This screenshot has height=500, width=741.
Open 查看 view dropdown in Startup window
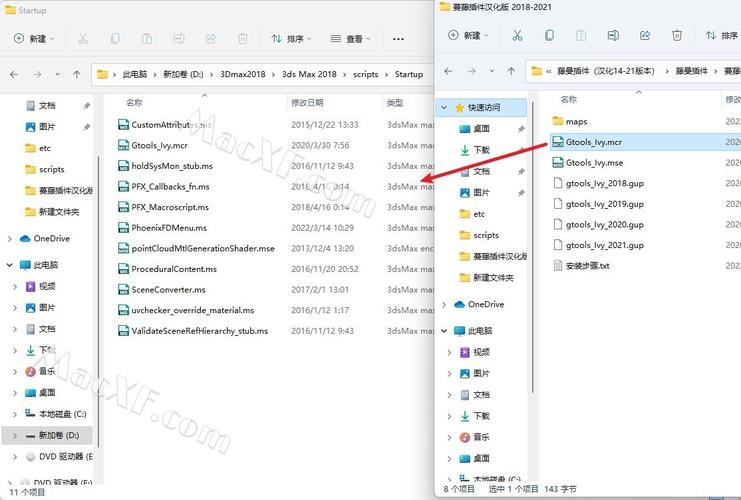350,39
